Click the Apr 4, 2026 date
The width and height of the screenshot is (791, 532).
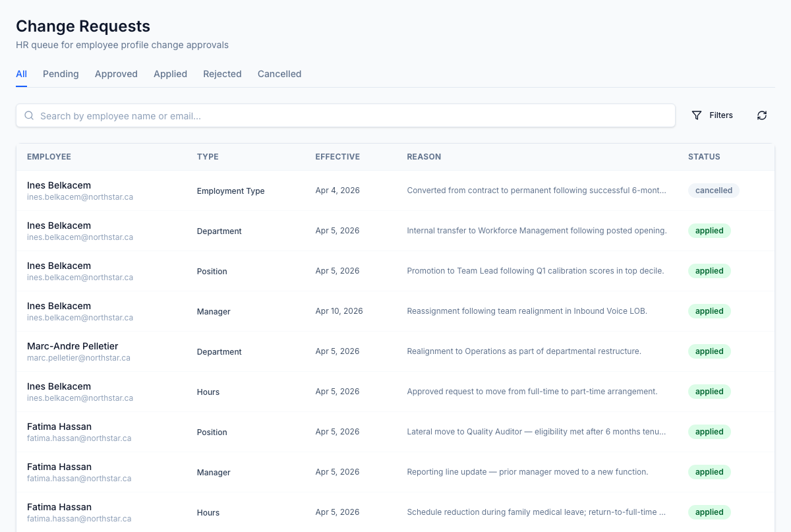click(x=337, y=191)
